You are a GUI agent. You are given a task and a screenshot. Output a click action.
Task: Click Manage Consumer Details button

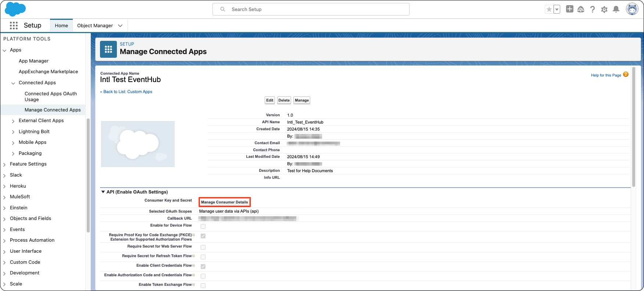tap(225, 202)
